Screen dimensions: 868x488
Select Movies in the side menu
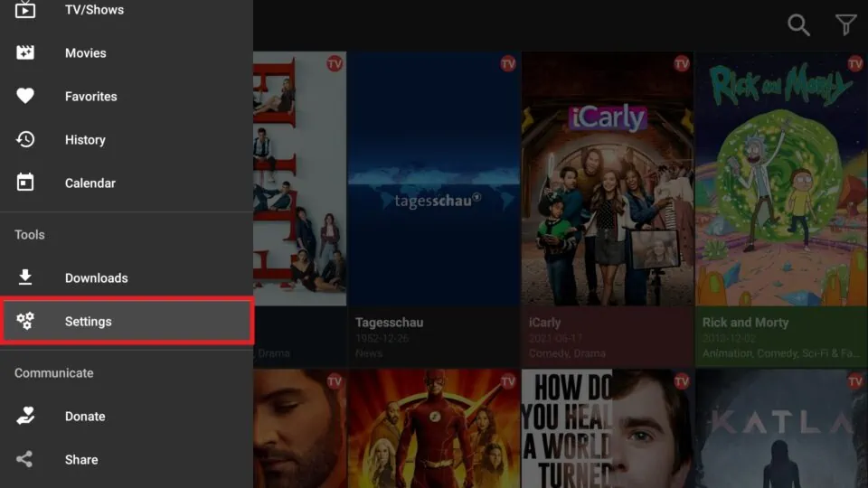click(127, 53)
